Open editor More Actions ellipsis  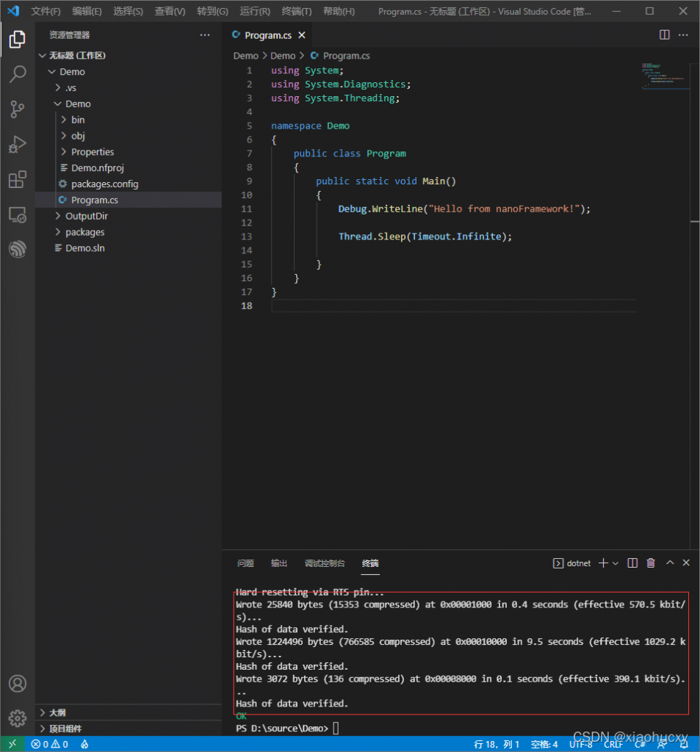[683, 35]
